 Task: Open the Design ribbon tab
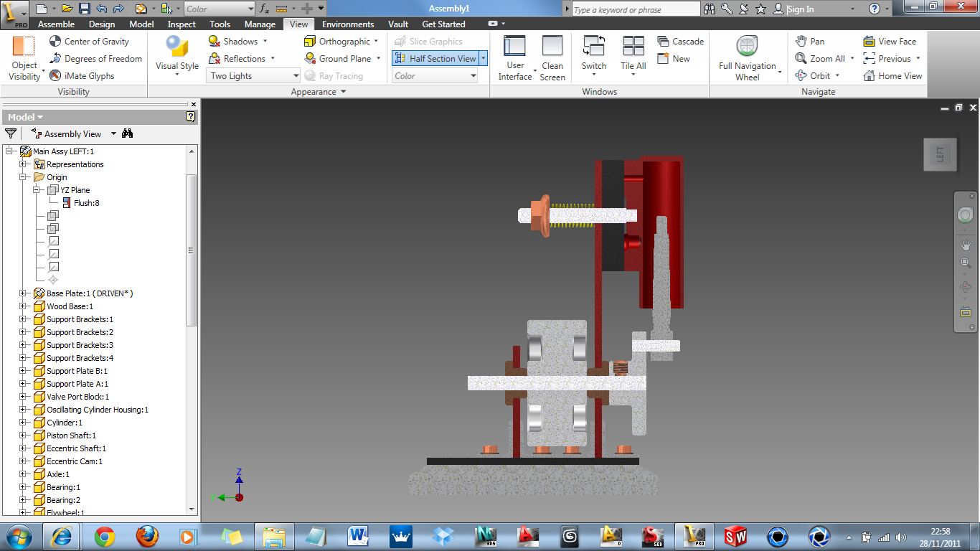[102, 24]
